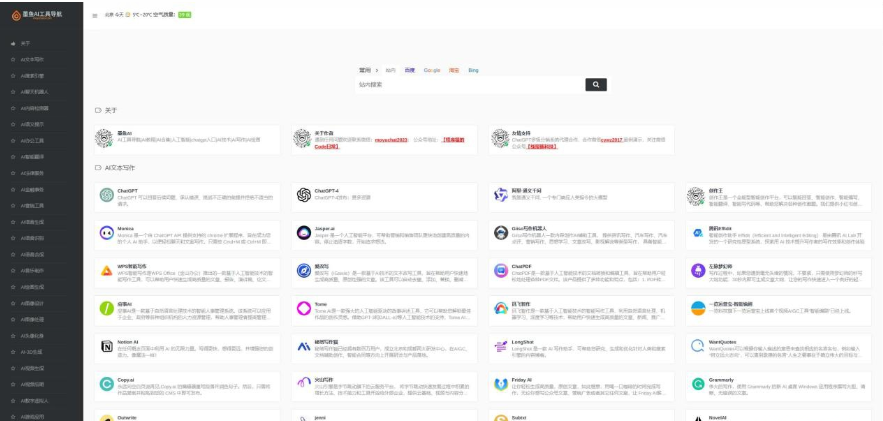The width and height of the screenshot is (883, 421).
Task: Click the Notion AI logo icon
Action: [x=106, y=346]
